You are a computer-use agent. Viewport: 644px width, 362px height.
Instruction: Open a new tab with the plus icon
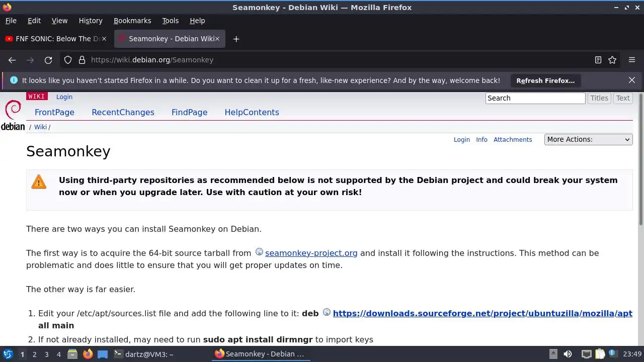(236, 39)
